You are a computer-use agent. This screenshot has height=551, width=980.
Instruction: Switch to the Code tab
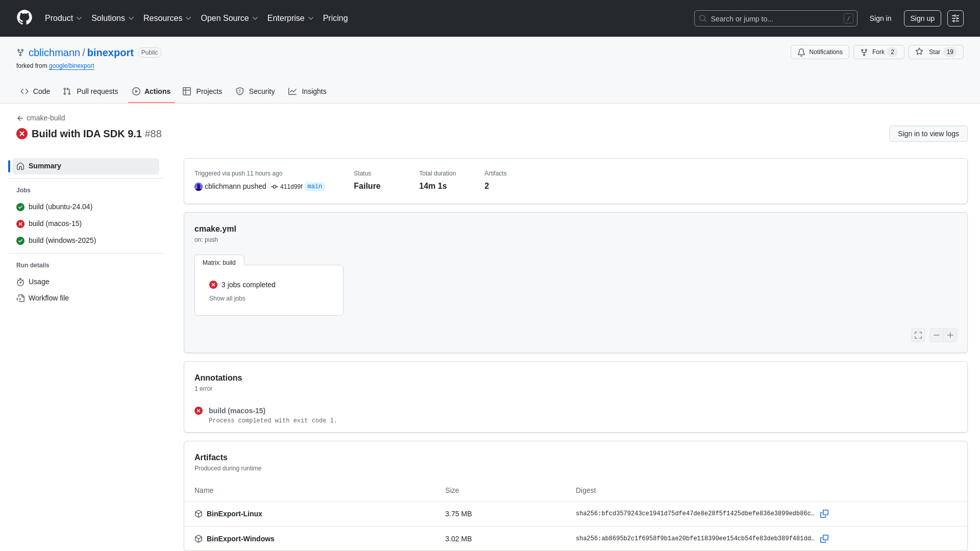tap(35, 91)
